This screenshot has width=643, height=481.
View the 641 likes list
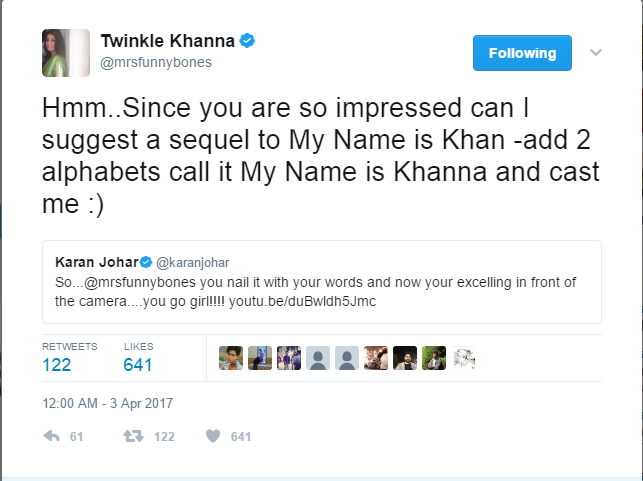tap(138, 365)
